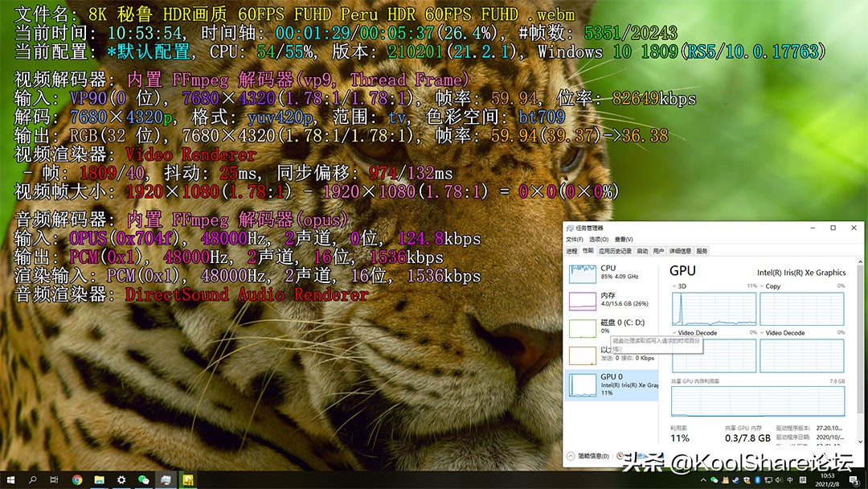Focus Task Manager via its taskbar icon

167,479
